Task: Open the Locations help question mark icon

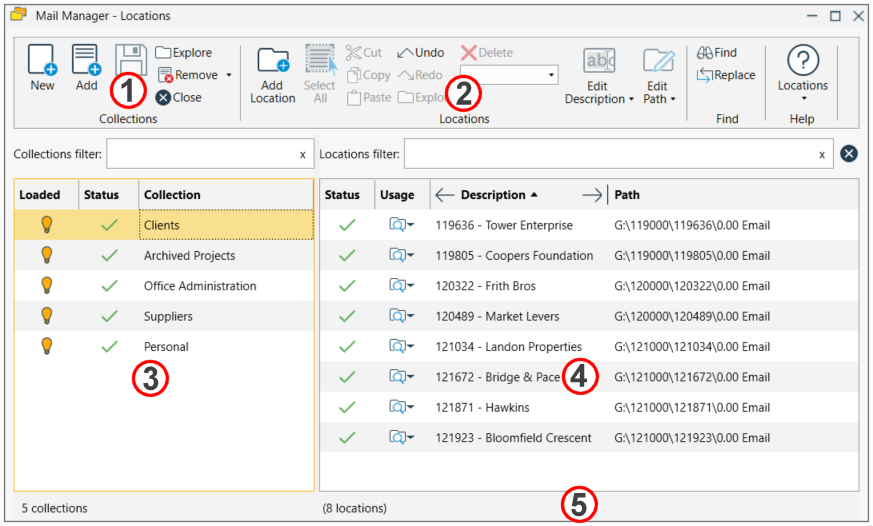Action: tap(802, 61)
